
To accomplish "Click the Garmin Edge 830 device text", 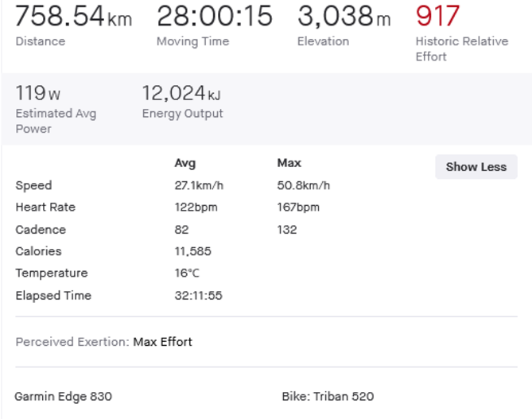I will (63, 396).
